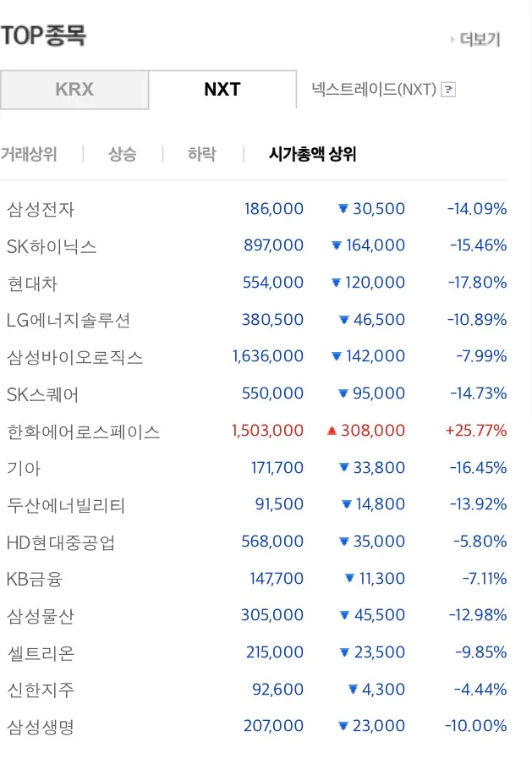Switch to the KRX tab
Image resolution: width=532 pixels, height=759 pixels.
pos(74,90)
